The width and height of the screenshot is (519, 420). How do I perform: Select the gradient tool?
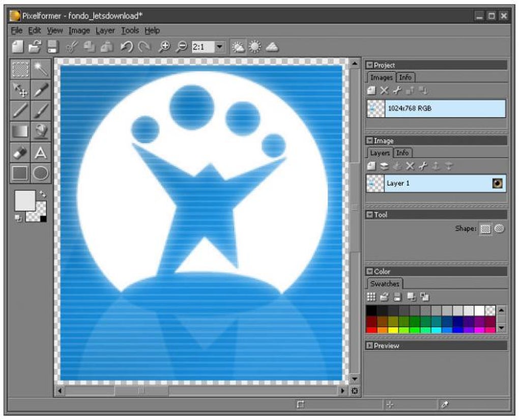[x=20, y=131]
